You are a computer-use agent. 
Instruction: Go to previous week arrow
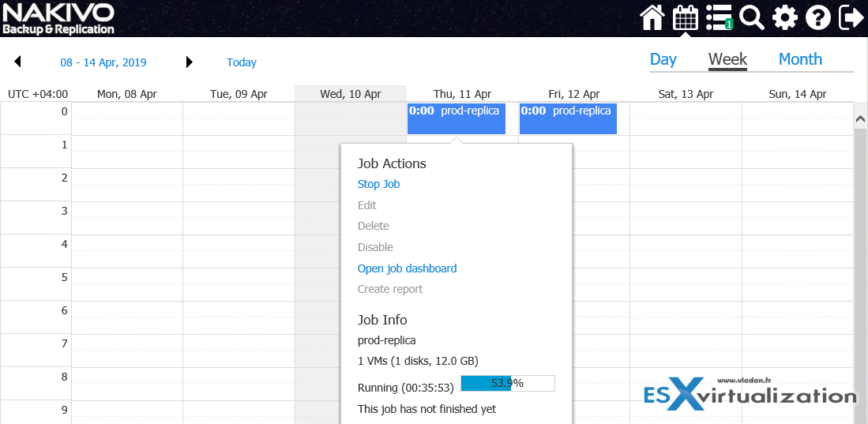[x=17, y=62]
